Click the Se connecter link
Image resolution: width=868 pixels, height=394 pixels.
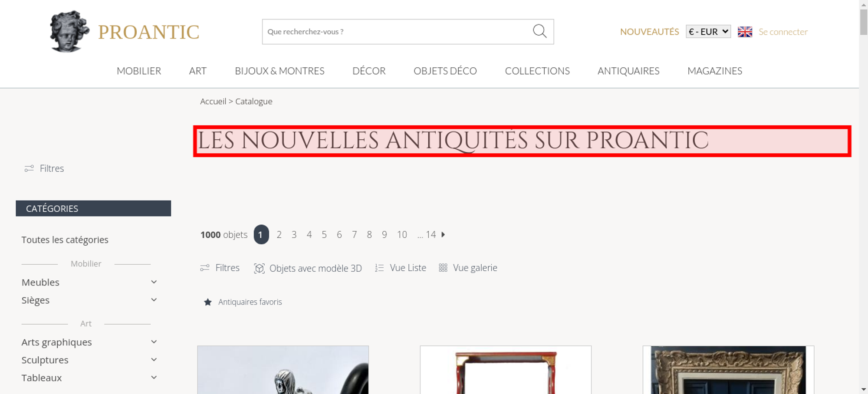point(783,32)
